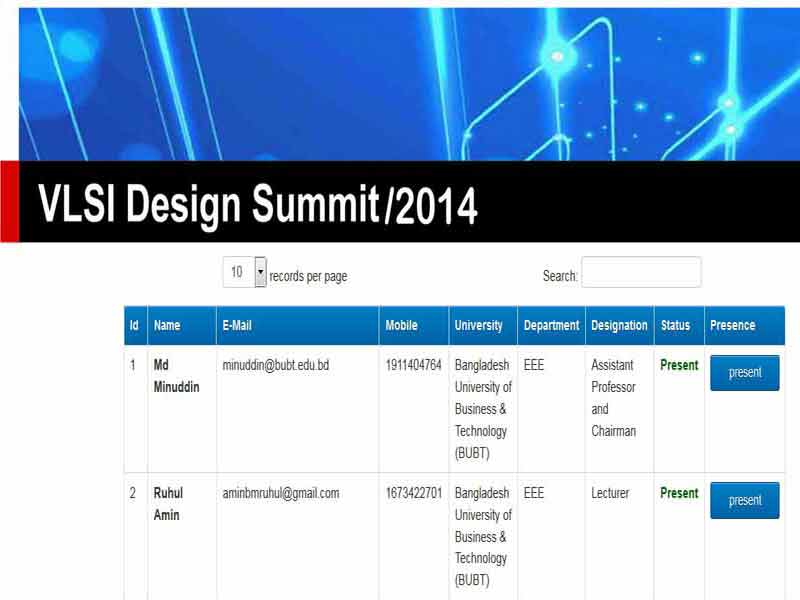Select mobile number 1911404764
The image size is (800, 600).
click(x=413, y=365)
